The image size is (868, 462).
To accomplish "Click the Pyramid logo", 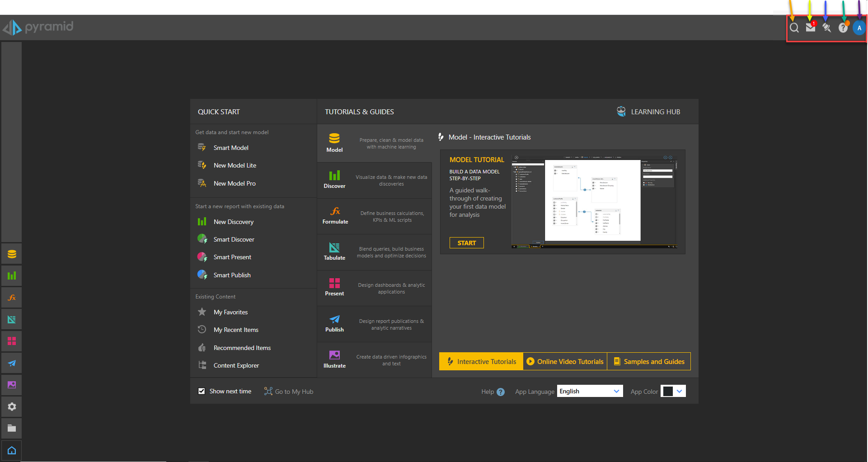I will 38,27.
